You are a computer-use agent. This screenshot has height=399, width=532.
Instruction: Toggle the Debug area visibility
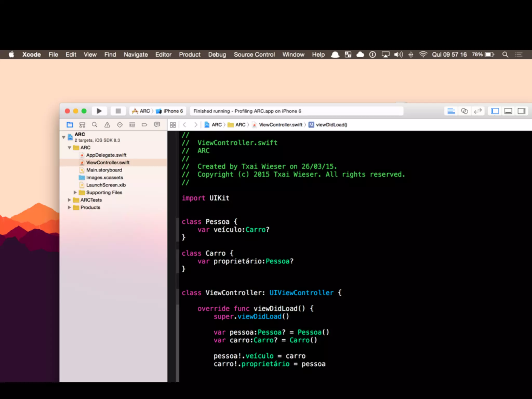508,111
